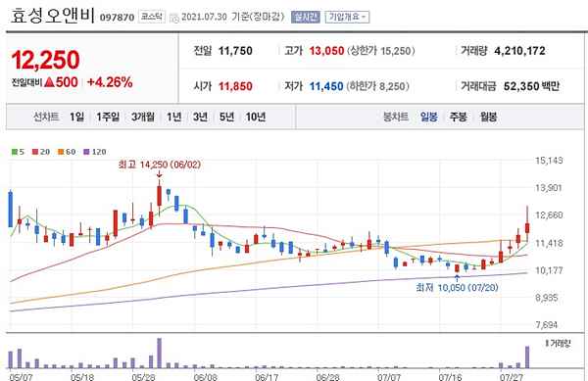Switch to 월봉 monthly candle chart

[x=489, y=117]
